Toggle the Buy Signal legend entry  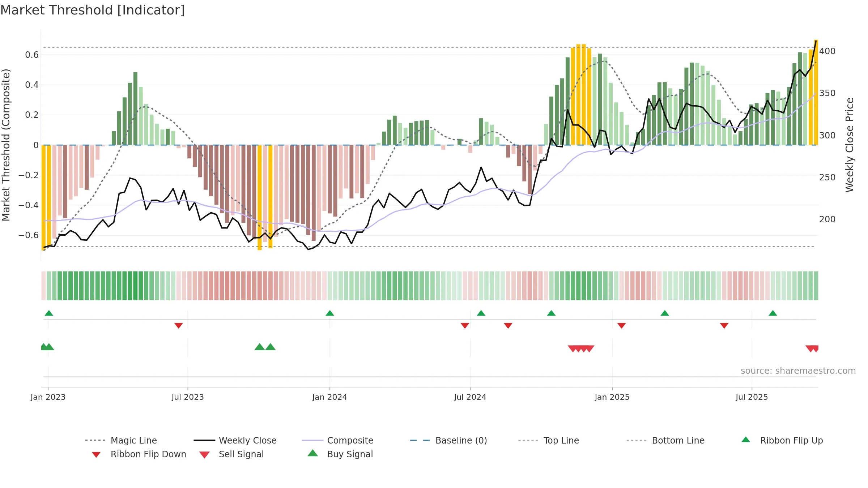(x=340, y=454)
